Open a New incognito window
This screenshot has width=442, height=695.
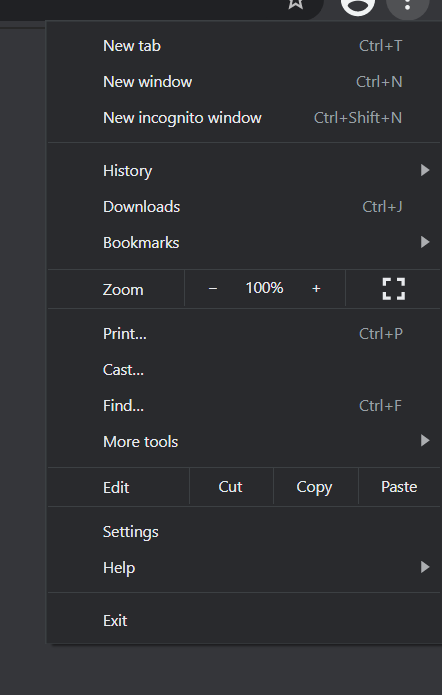(x=245, y=117)
